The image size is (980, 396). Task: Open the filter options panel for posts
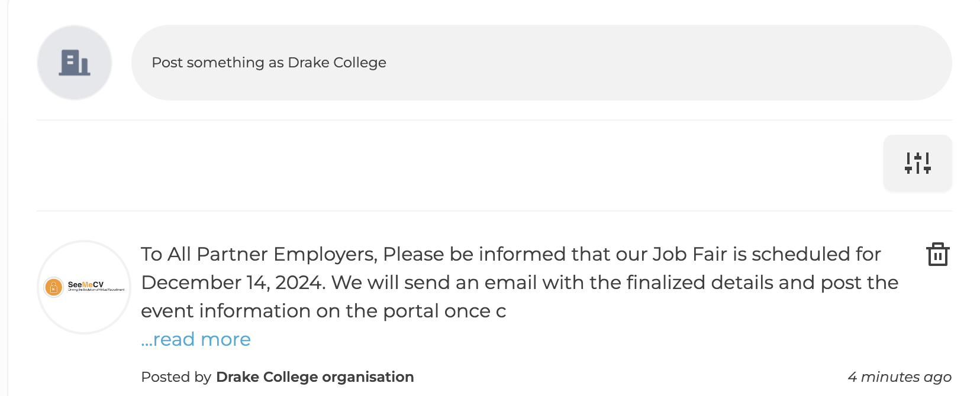[x=917, y=163]
